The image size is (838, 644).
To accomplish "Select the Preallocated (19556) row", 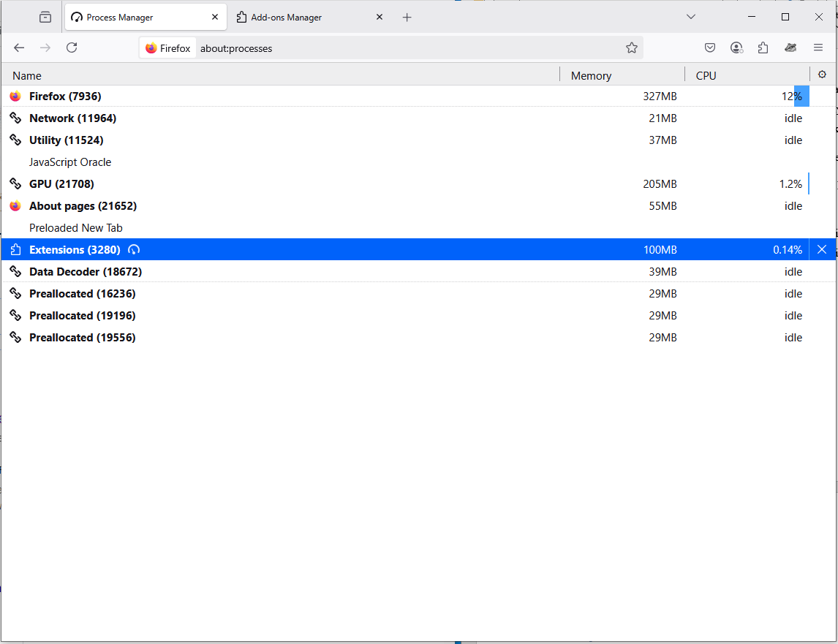I will click(x=418, y=337).
